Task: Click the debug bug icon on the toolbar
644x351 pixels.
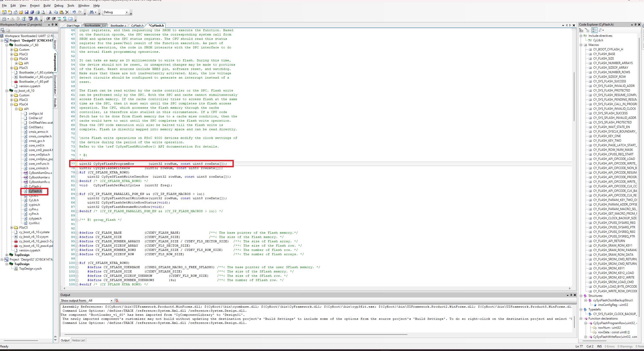Action: pyautogui.click(x=36, y=19)
